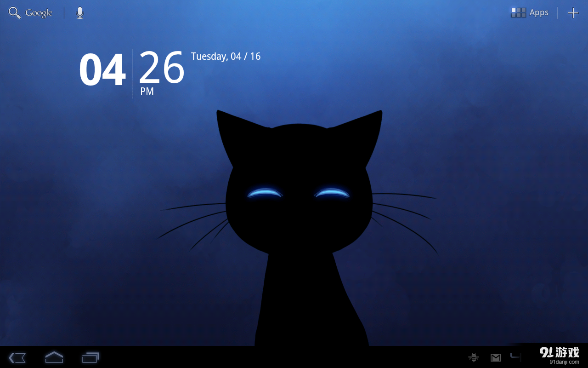
Task: Tap the notification icon right of Gmail
Action: (515, 357)
